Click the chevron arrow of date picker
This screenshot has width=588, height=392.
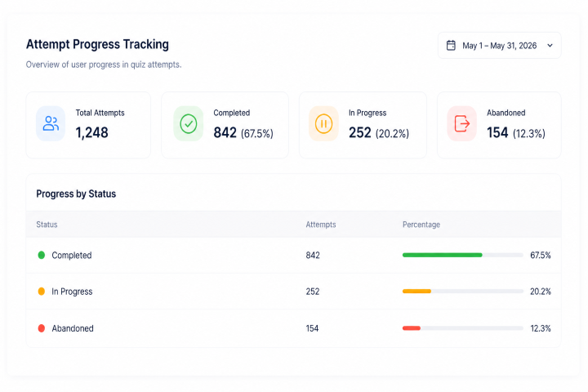pos(550,46)
